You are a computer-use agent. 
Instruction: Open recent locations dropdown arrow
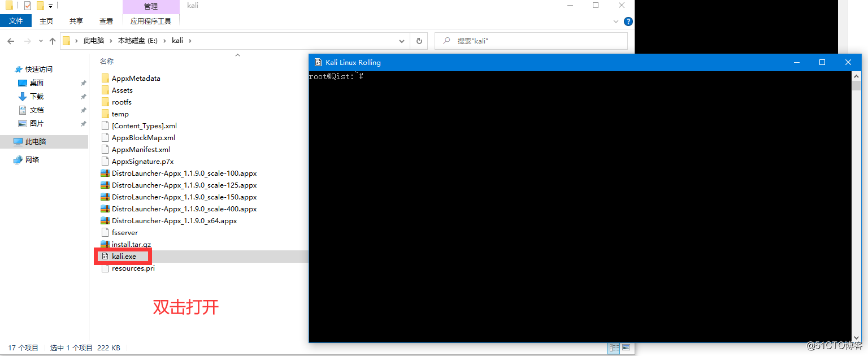pyautogui.click(x=40, y=41)
